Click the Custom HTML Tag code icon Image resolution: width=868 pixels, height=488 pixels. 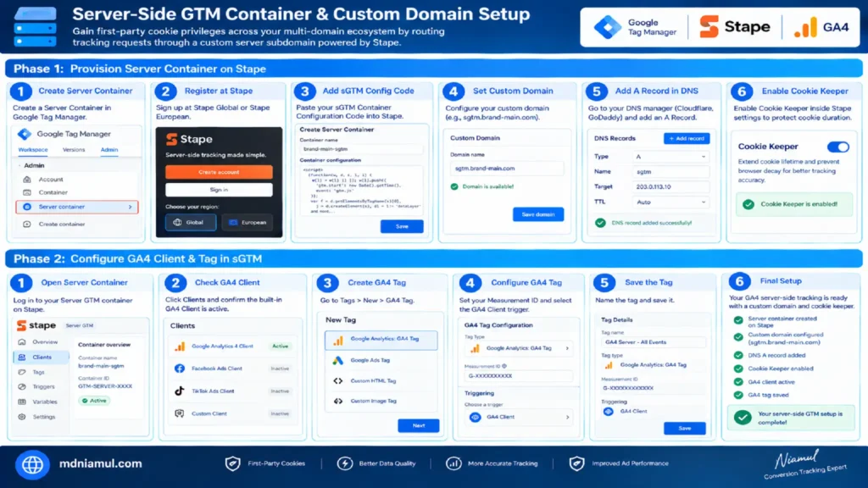click(337, 380)
